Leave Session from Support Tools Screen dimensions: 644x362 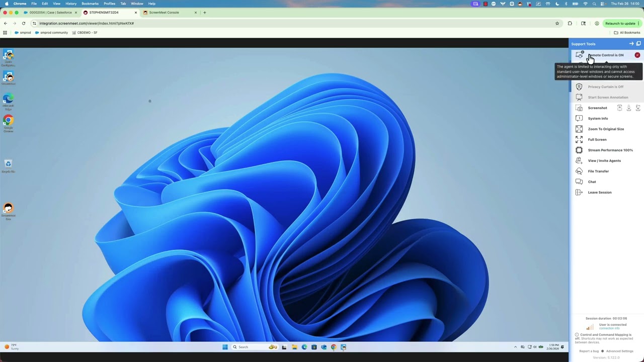point(600,192)
